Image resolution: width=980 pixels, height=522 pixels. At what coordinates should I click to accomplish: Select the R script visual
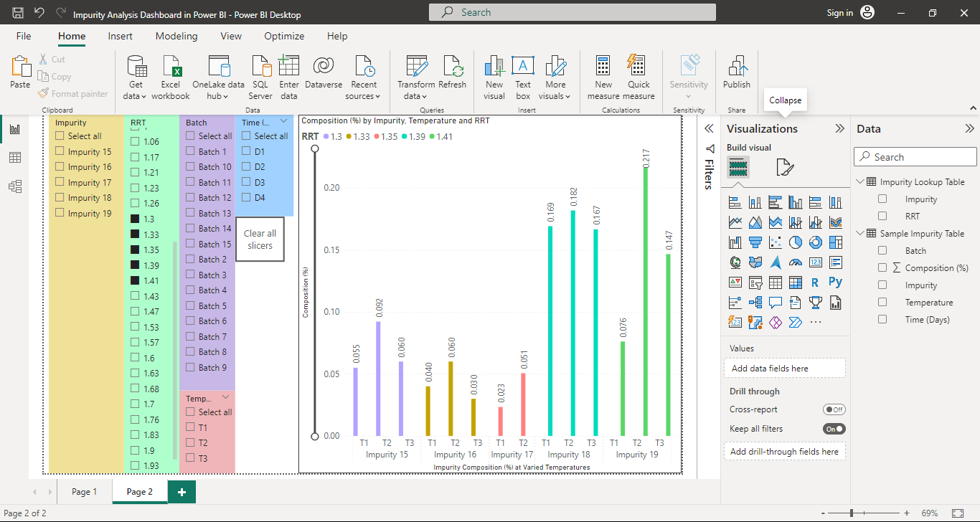815,282
